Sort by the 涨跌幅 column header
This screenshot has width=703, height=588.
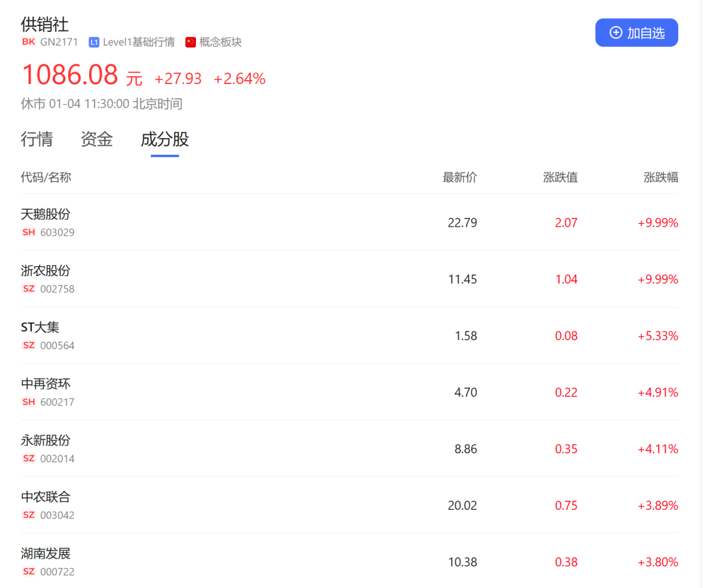(x=661, y=178)
